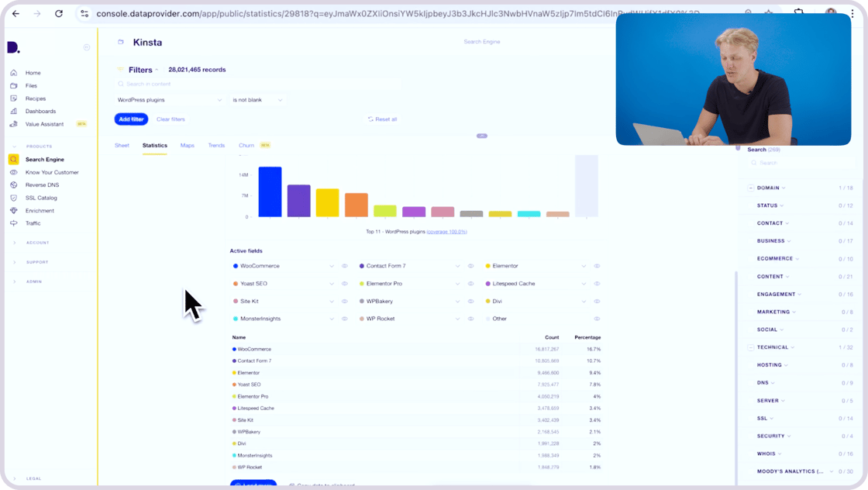Show the Litespeed Cache field eye toggle
The width and height of the screenshot is (868, 490).
597,283
